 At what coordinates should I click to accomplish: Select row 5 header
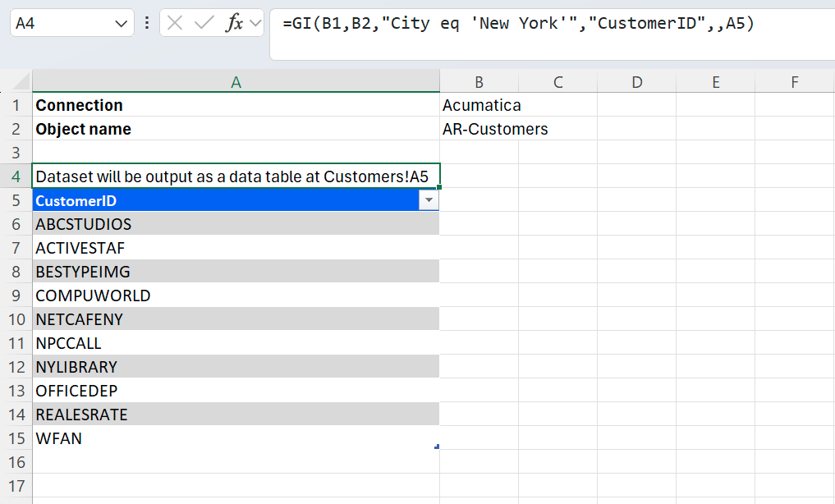pyautogui.click(x=16, y=200)
